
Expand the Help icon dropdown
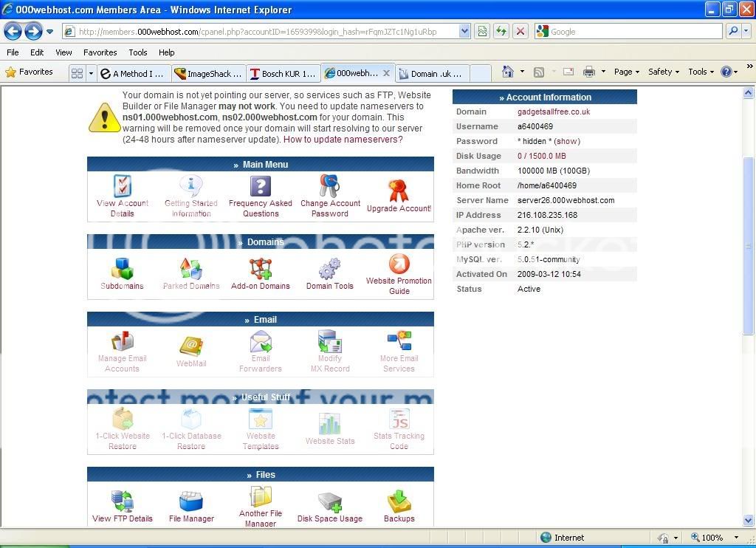point(735,72)
